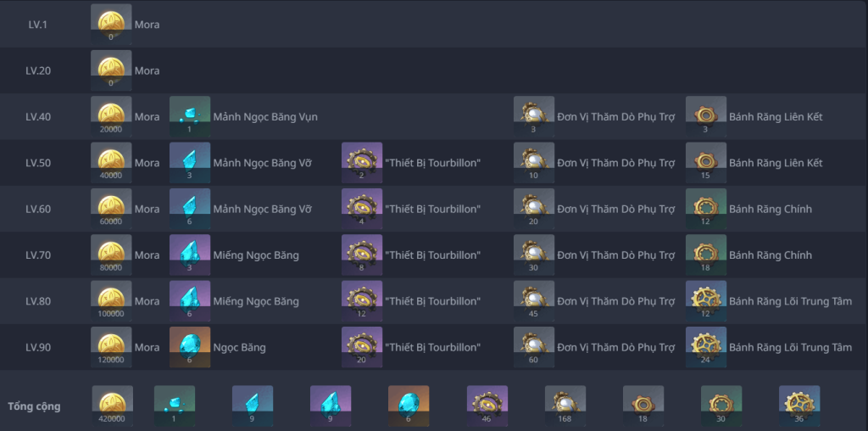The height and width of the screenshot is (431, 868).
Task: Select the LV.20 level row header
Action: pyautogui.click(x=38, y=70)
